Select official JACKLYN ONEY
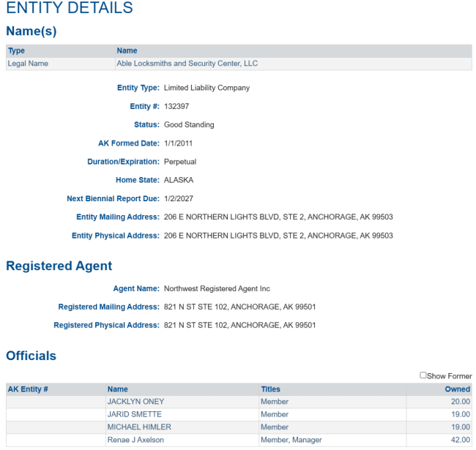Screen dimensions: 476x450 135,402
